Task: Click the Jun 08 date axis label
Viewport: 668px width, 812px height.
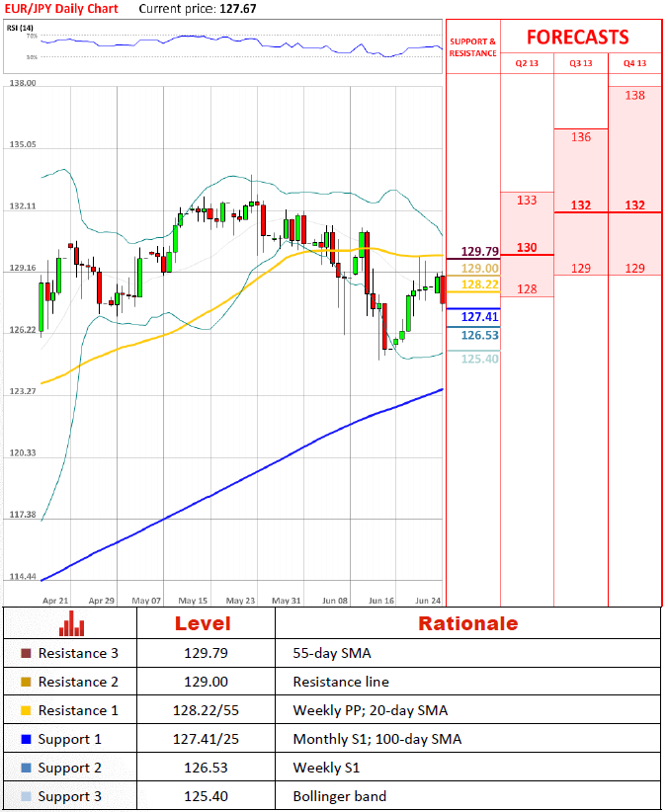Action: [335, 601]
